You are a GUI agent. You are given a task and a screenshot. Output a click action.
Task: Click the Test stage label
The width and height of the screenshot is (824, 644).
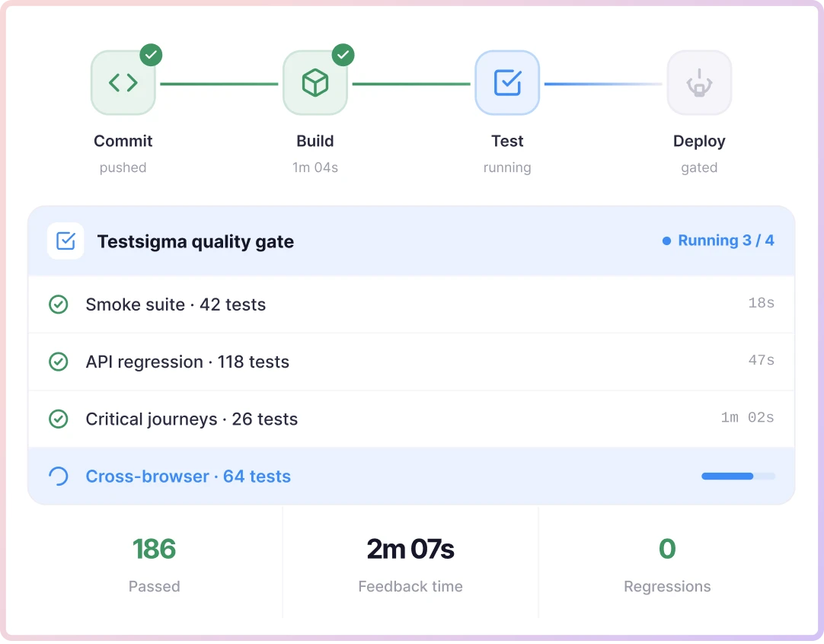(507, 141)
